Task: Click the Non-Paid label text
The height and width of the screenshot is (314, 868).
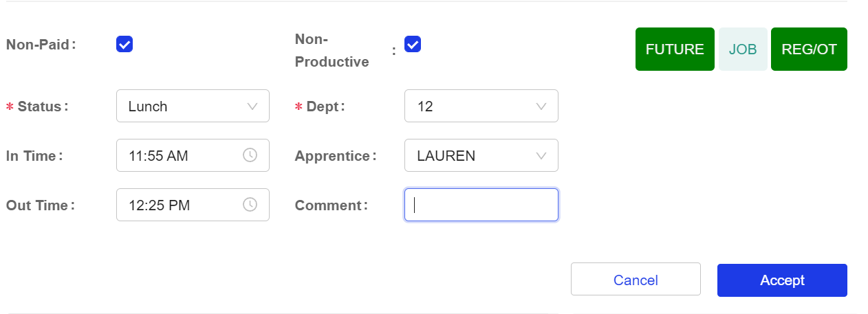Action: pos(38,45)
